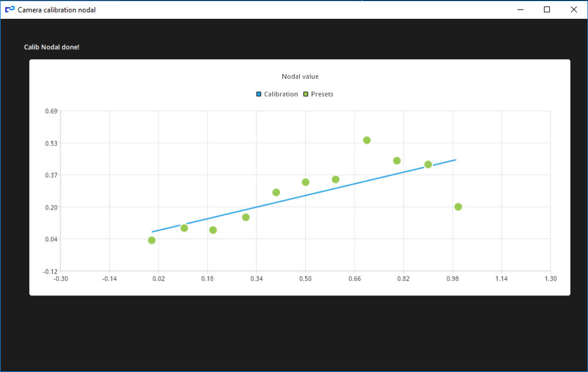
Task: Click the app icon in the title bar
Action: coord(10,9)
